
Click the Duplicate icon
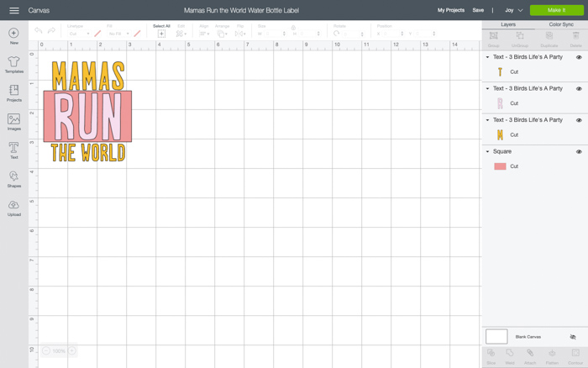[549, 36]
